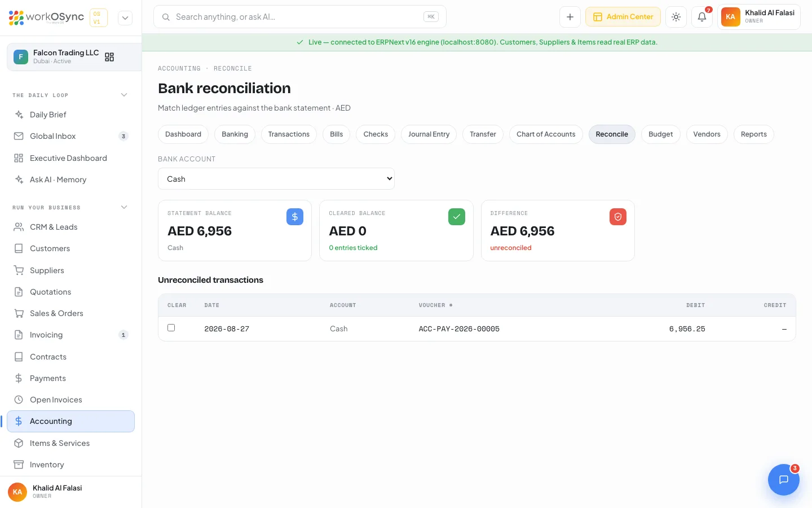Click the Sales & Orders cart icon
812x508 pixels.
[19, 313]
